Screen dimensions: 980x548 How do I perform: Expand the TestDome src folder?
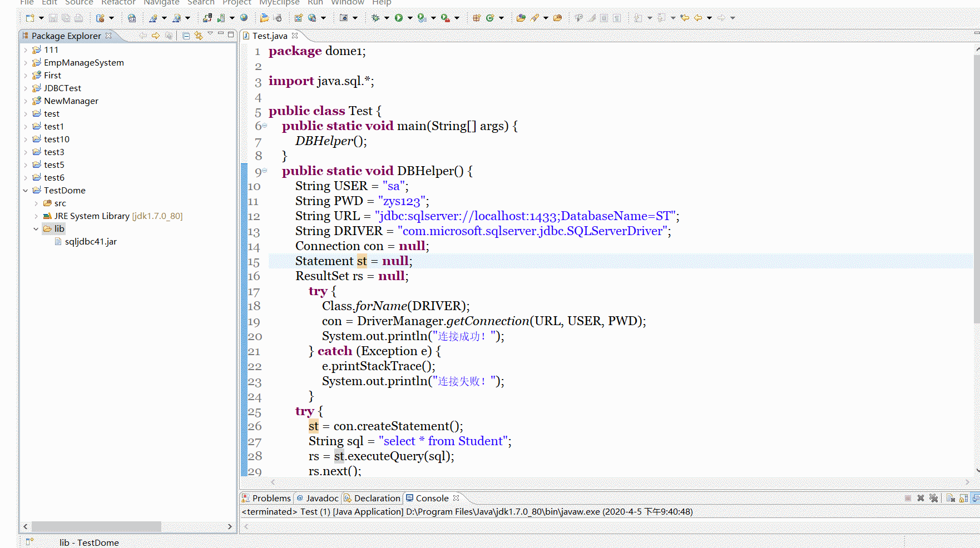click(36, 203)
